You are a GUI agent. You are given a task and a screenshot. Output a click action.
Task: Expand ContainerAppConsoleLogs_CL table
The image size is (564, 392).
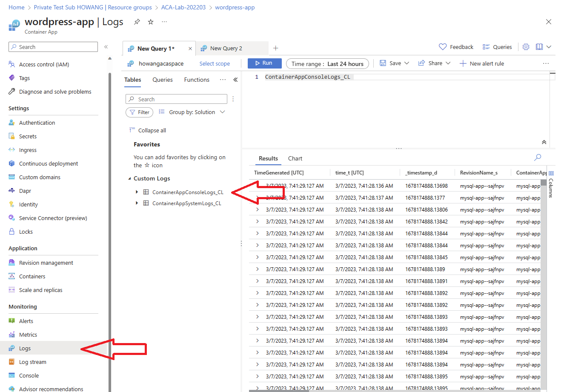[137, 192]
